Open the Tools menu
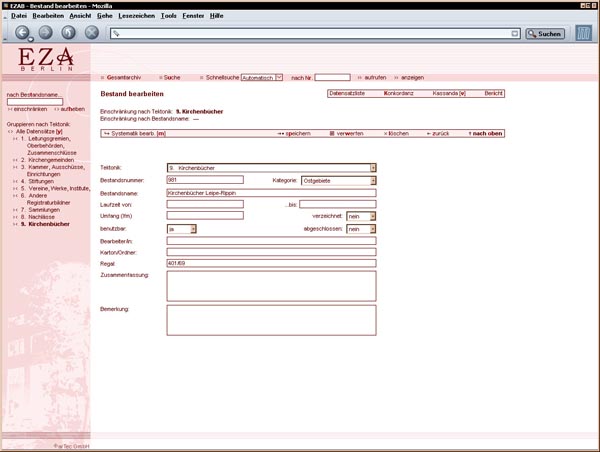This screenshot has height=452, width=600. (x=168, y=16)
